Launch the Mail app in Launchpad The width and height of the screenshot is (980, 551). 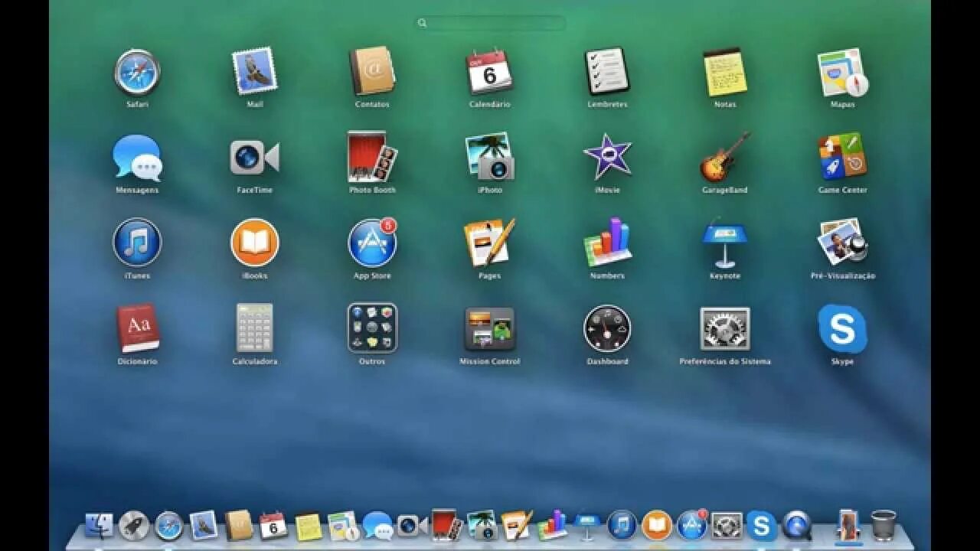pos(255,72)
